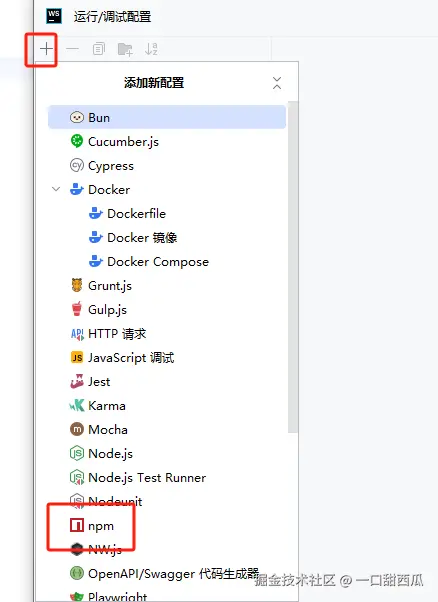Select Docker 镜像 configuration
The width and height of the screenshot is (438, 602).
pos(167,238)
